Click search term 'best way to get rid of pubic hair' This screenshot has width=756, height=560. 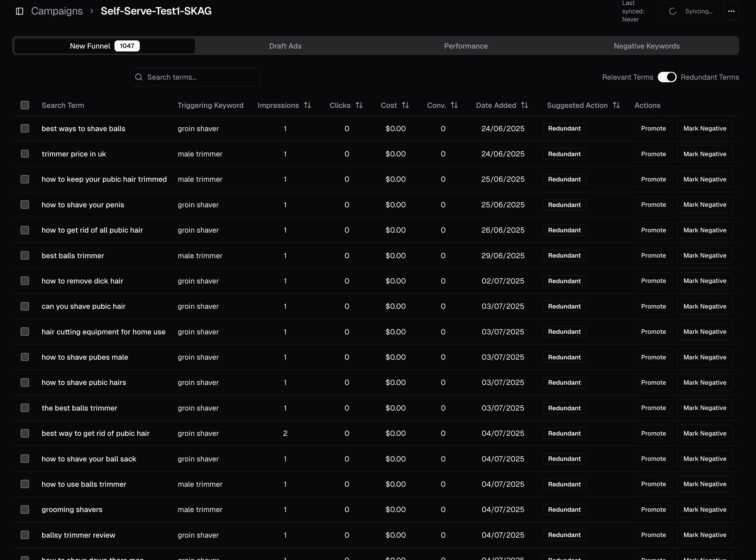pyautogui.click(x=96, y=433)
